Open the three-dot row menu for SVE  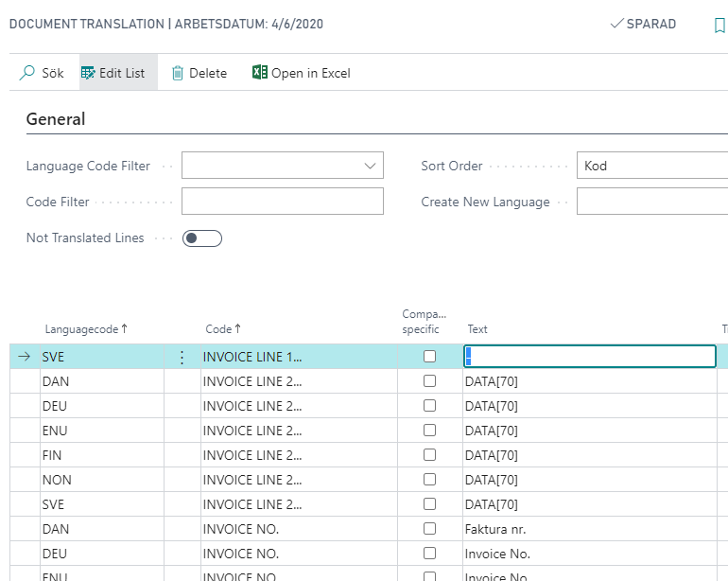click(x=182, y=357)
